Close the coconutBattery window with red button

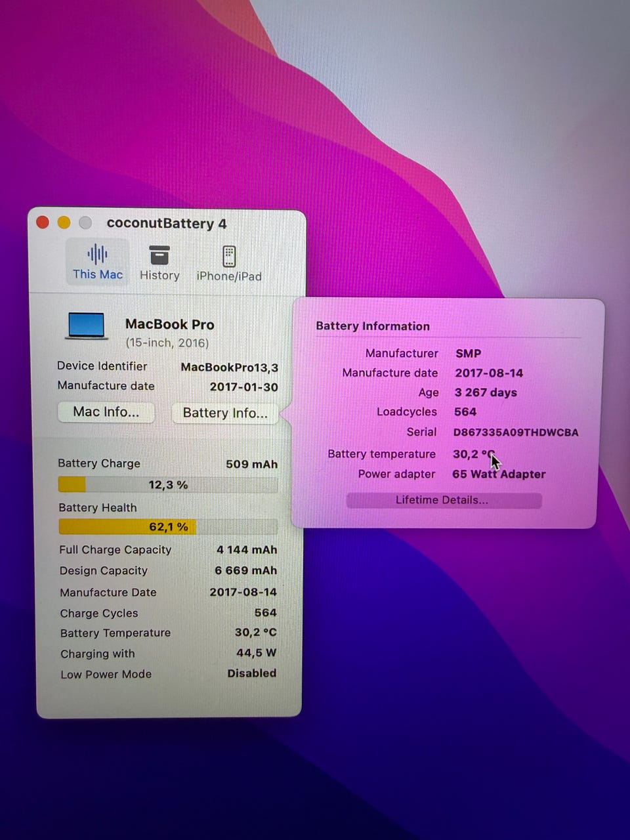coord(43,222)
